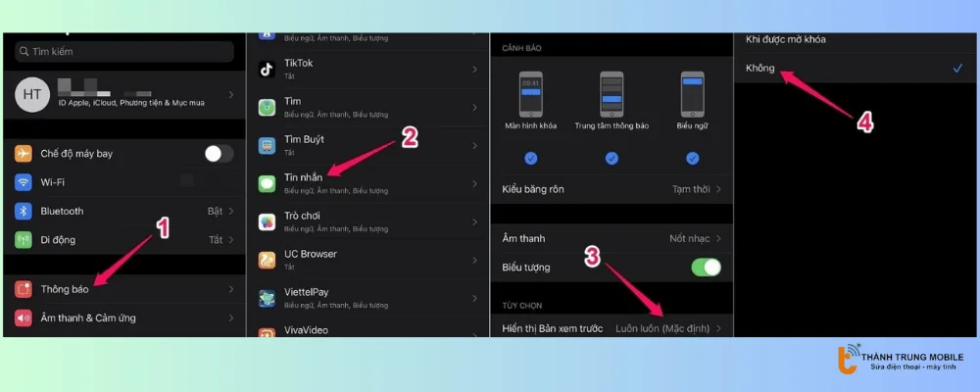Tap the magnifier icon in Tìm kiếm field
Screen dimensions: 980x392
(24, 51)
